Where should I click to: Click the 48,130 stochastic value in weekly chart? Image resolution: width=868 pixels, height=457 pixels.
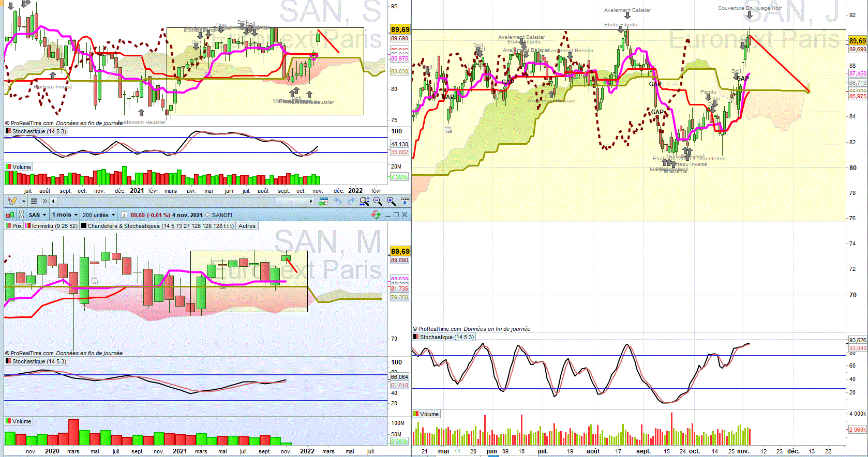click(399, 144)
